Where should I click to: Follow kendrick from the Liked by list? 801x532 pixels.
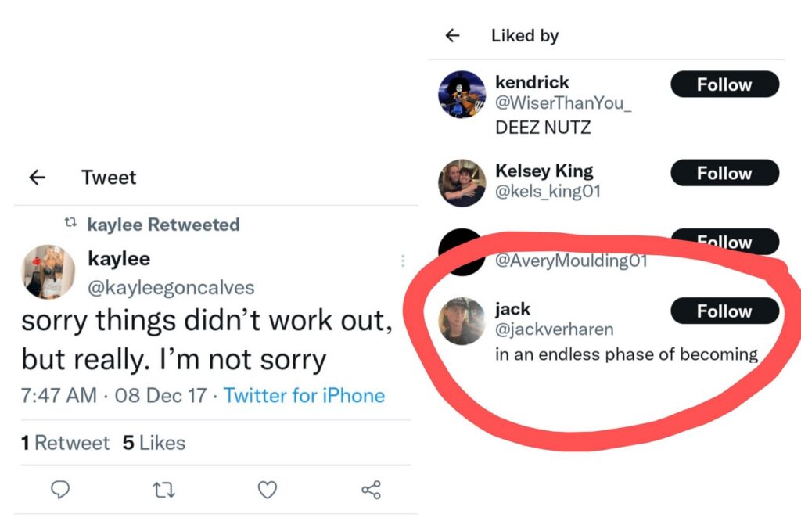click(x=724, y=84)
